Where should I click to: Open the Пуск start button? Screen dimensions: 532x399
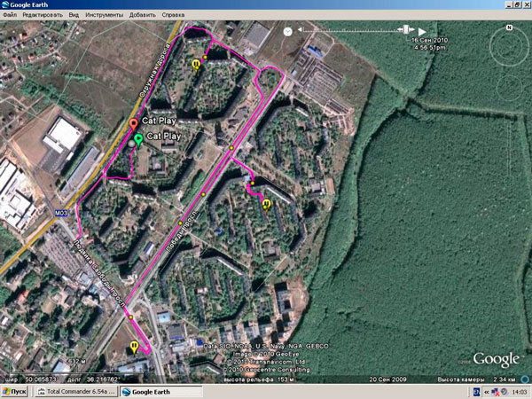click(x=14, y=392)
